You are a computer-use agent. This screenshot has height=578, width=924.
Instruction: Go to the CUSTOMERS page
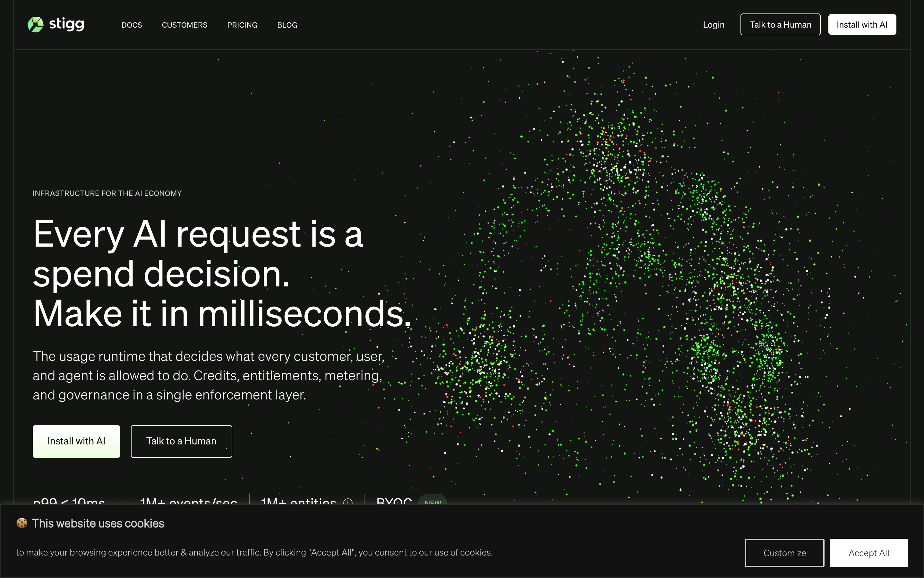click(x=184, y=25)
